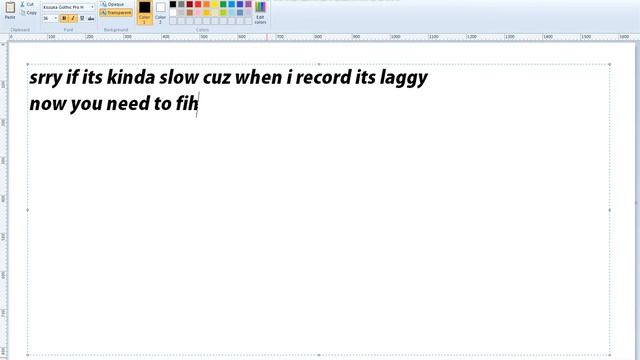The image size is (640, 360).
Task: Pick the lavender palette swatch
Action: point(248,13)
